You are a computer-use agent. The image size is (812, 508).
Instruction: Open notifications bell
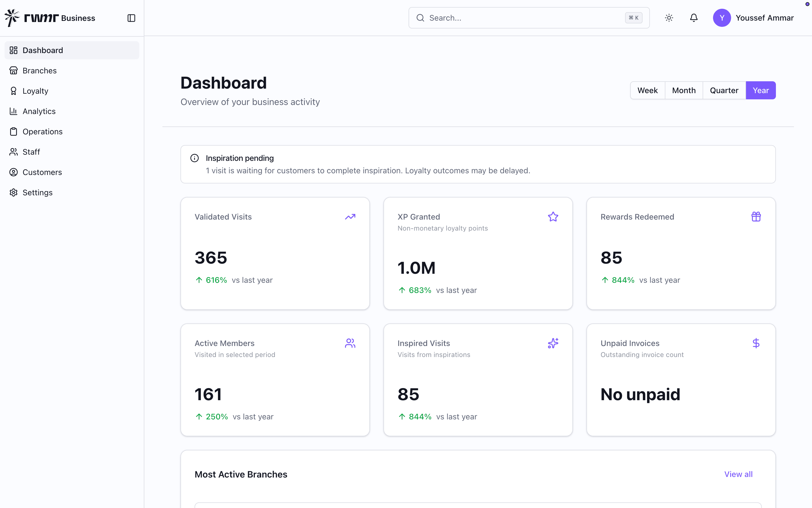point(694,18)
